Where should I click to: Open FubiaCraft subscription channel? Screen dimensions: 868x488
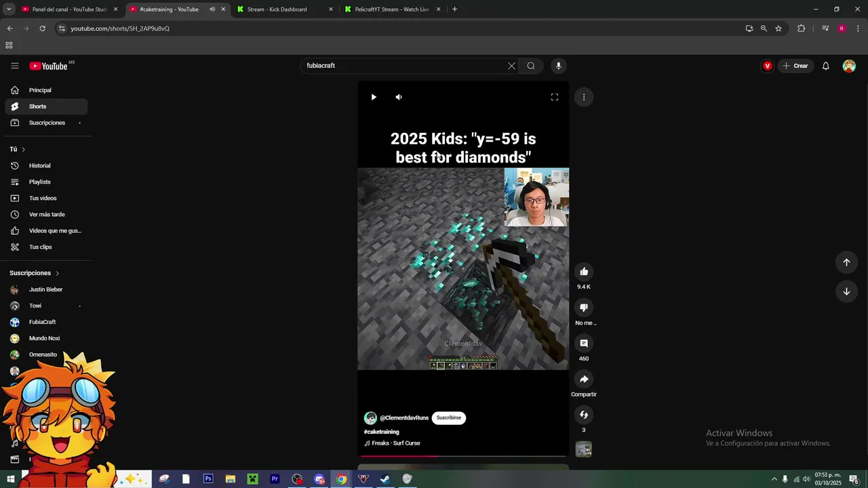(x=46, y=322)
